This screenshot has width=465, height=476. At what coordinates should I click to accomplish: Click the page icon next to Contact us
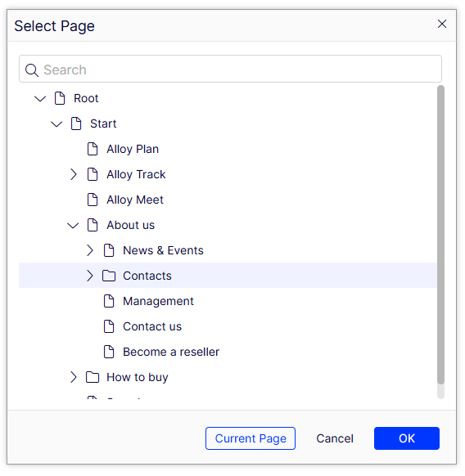(x=109, y=326)
